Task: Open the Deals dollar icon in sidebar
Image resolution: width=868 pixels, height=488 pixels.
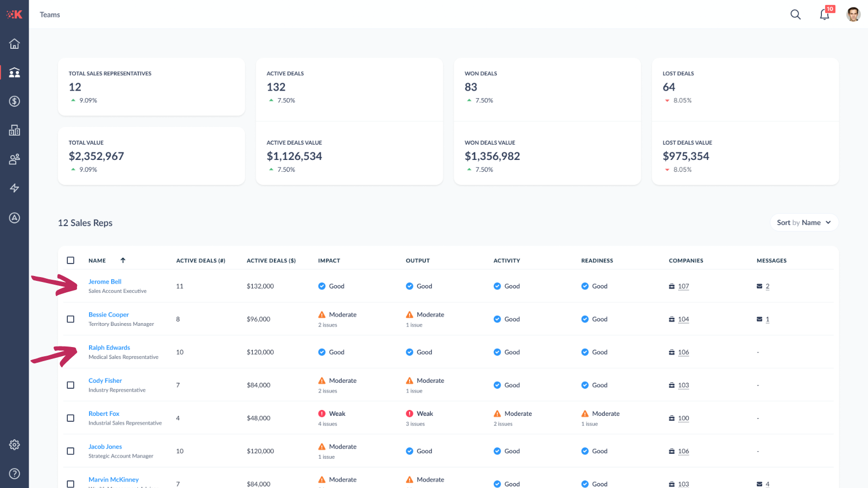Action: coord(14,101)
